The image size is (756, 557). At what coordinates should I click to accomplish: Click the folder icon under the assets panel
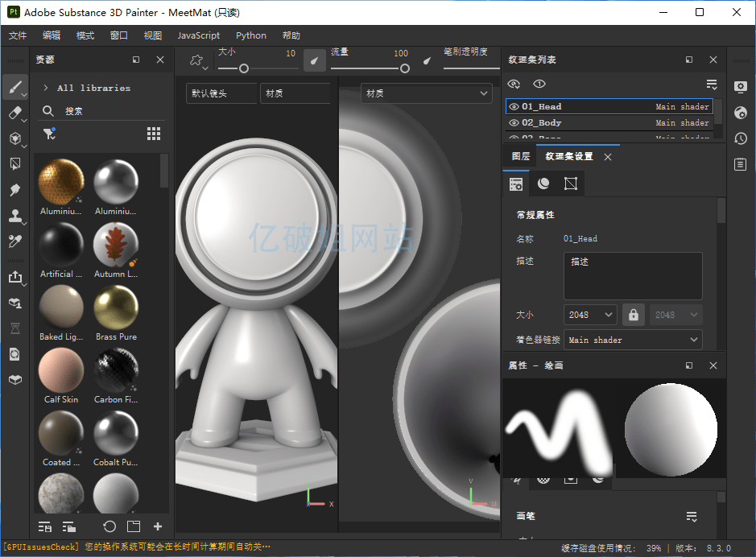coord(134,526)
